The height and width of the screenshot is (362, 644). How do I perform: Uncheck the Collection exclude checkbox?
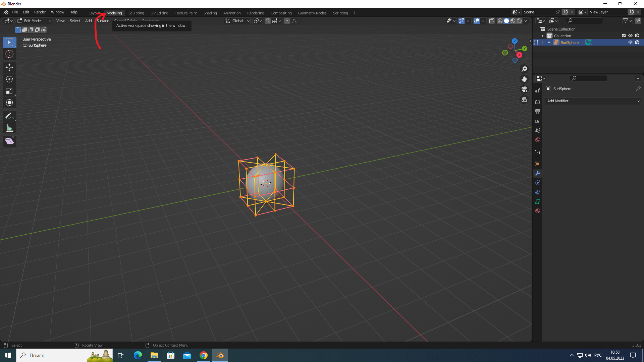624,36
